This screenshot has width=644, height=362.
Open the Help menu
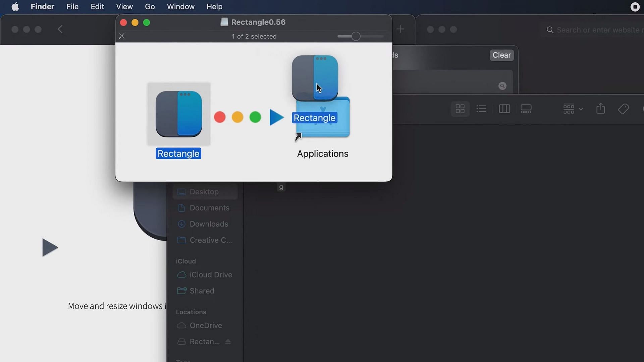click(x=214, y=7)
